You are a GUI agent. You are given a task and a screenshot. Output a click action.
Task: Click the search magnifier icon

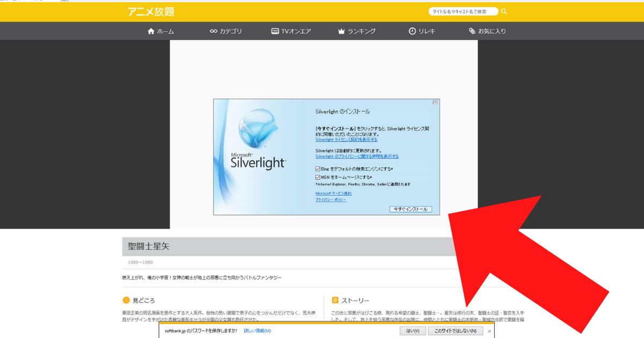click(x=504, y=12)
